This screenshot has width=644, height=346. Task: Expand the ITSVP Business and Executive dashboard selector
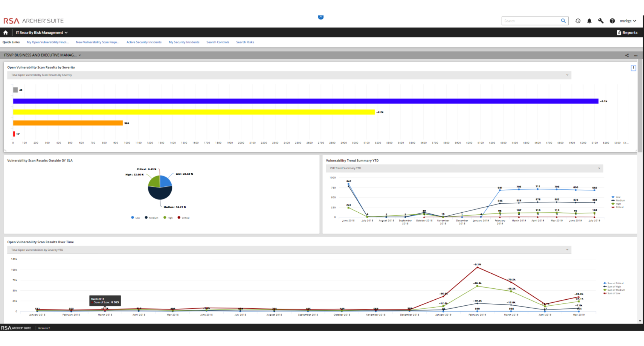[x=42, y=55]
